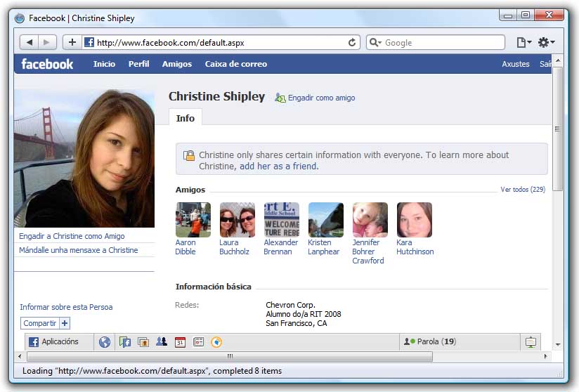Select the Info tab
Screen dimensions: 579x392
tap(186, 118)
